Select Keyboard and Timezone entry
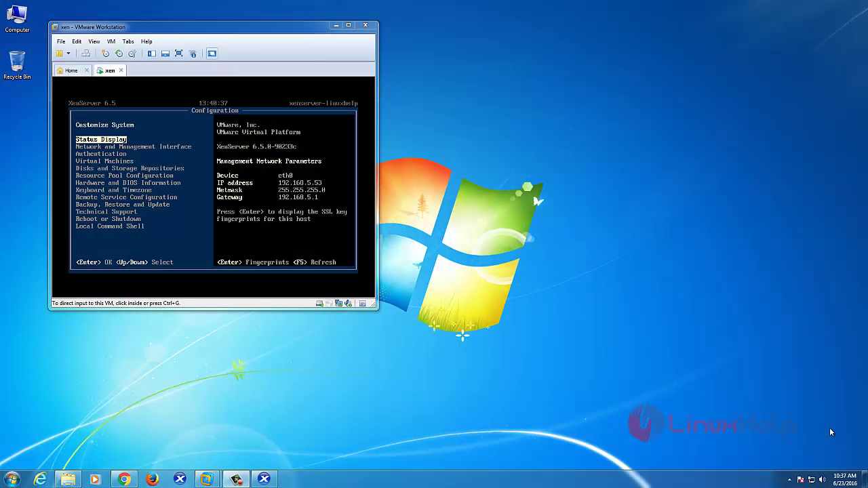The image size is (868, 488). [113, 190]
